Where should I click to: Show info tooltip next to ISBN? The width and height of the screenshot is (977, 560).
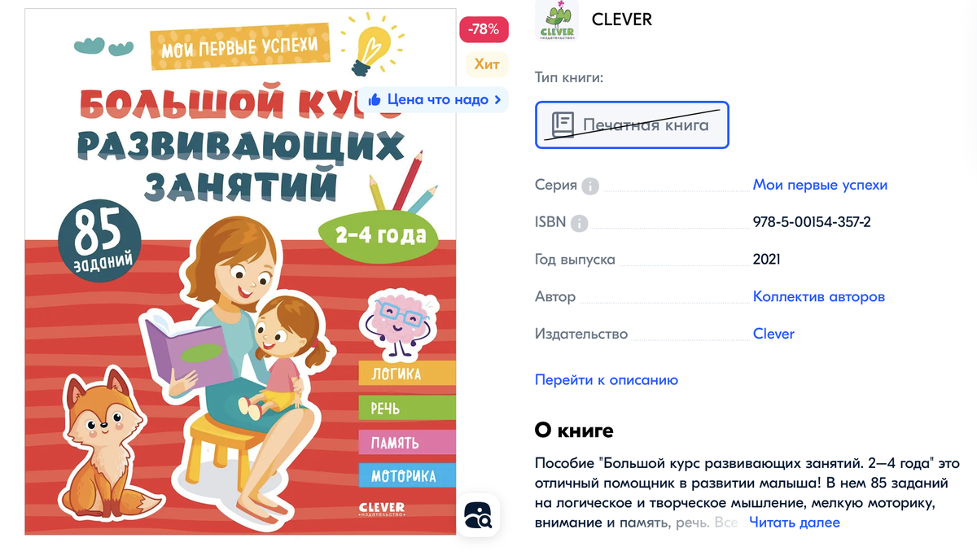580,223
